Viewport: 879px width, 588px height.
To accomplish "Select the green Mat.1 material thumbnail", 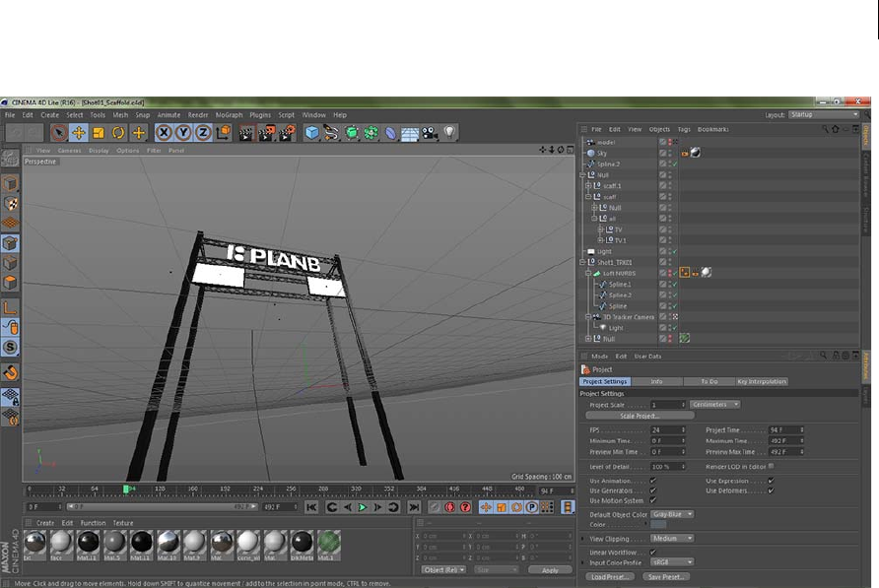I will coord(329,544).
